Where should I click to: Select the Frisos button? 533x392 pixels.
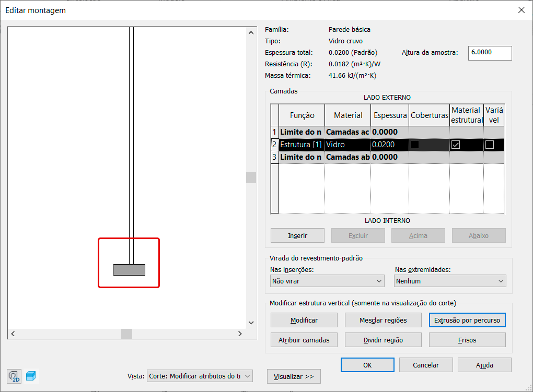[467, 340]
